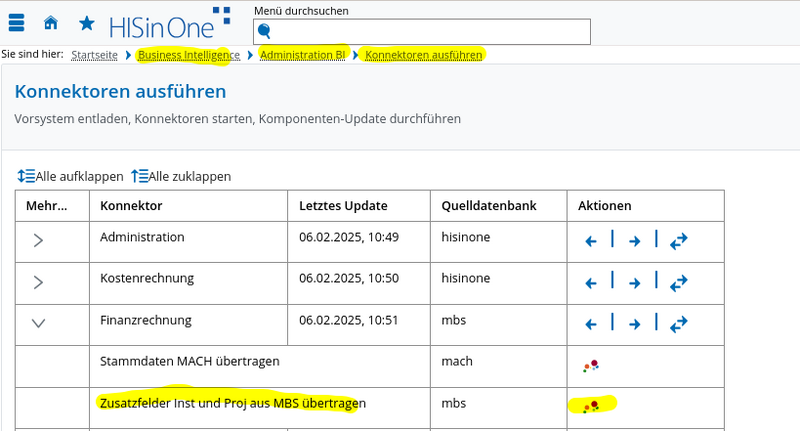Open the hamburger main menu
Viewport: 800px width, 431px height.
click(16, 23)
